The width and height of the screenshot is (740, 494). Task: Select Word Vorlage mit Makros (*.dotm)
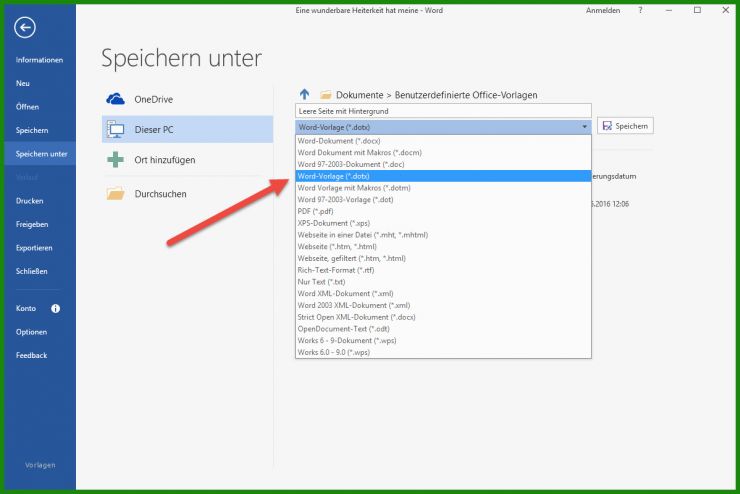pos(443,188)
